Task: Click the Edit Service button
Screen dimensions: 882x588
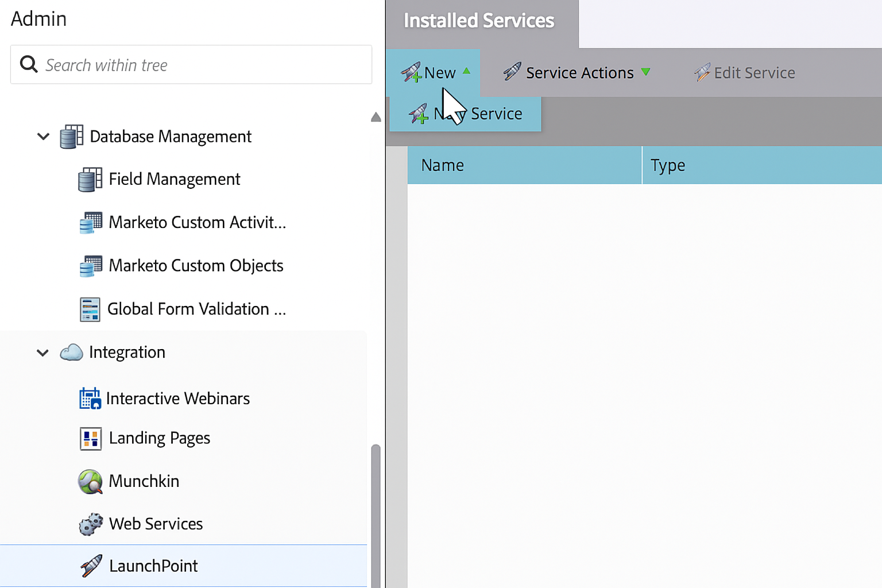Action: tap(744, 72)
